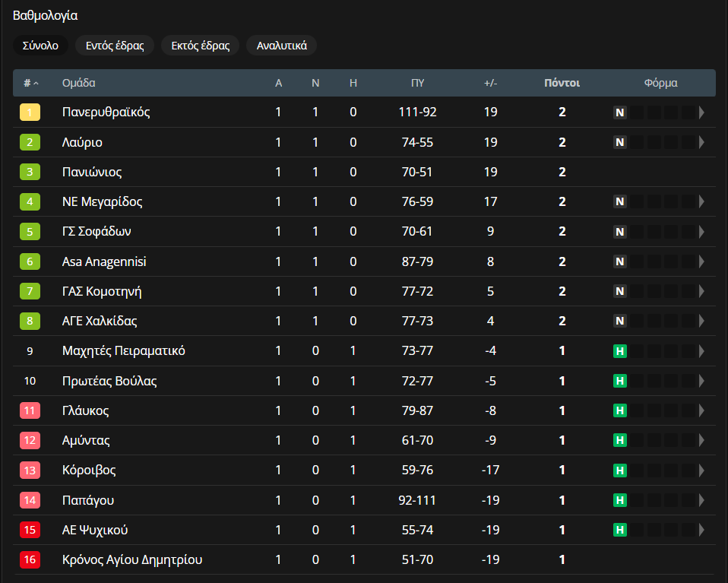Open the Αναλυτικά tab
Viewport: 728px width, 583px height.
pos(282,46)
